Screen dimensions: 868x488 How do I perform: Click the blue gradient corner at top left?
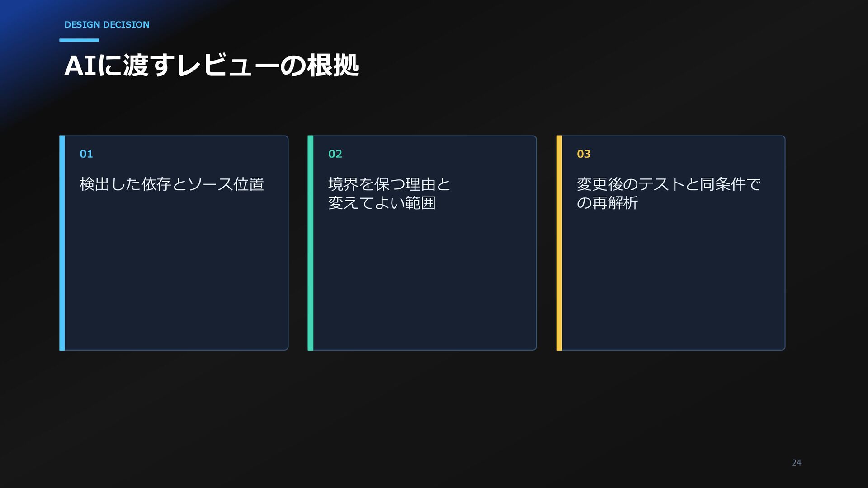tap(23, 27)
